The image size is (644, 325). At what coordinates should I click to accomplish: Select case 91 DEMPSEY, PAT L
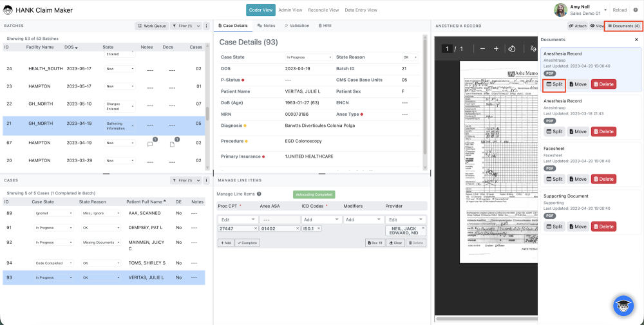[x=104, y=228]
